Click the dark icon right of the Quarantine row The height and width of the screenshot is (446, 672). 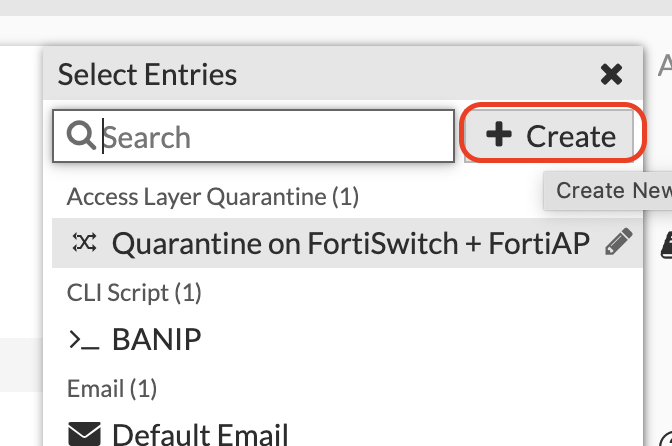tap(667, 245)
